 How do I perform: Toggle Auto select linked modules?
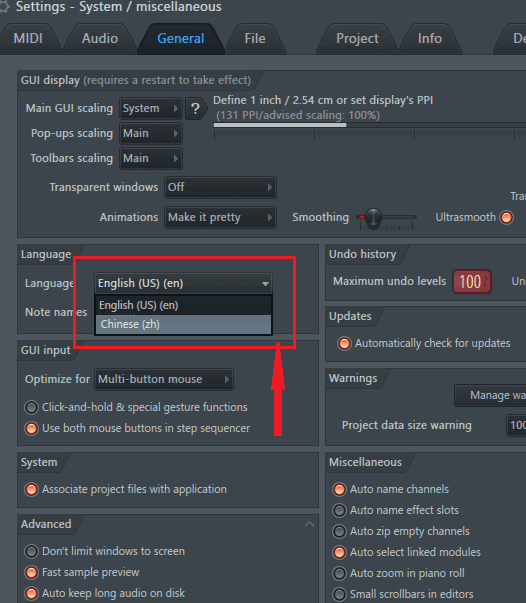(339, 553)
